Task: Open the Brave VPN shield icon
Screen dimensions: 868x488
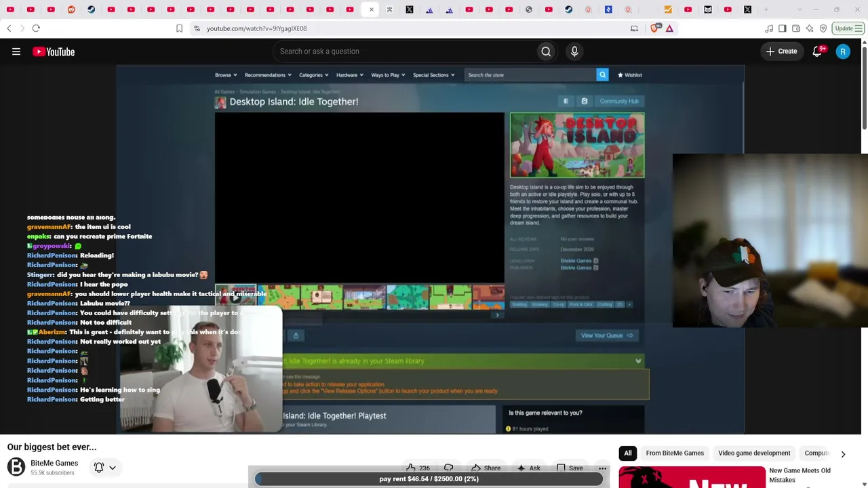Action: click(823, 28)
